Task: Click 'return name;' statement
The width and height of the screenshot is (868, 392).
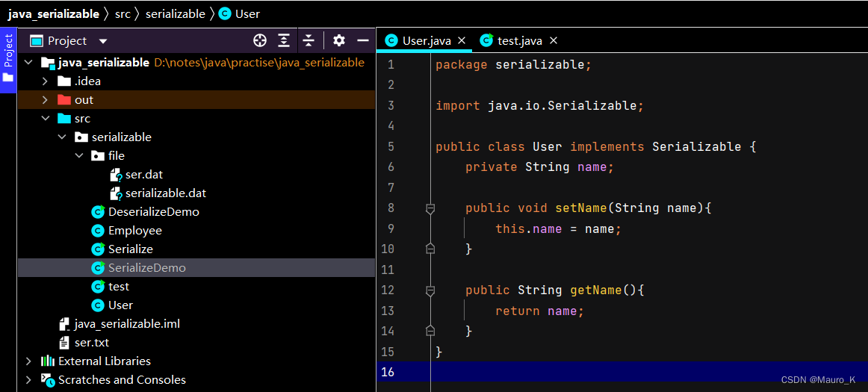Action: 540,311
